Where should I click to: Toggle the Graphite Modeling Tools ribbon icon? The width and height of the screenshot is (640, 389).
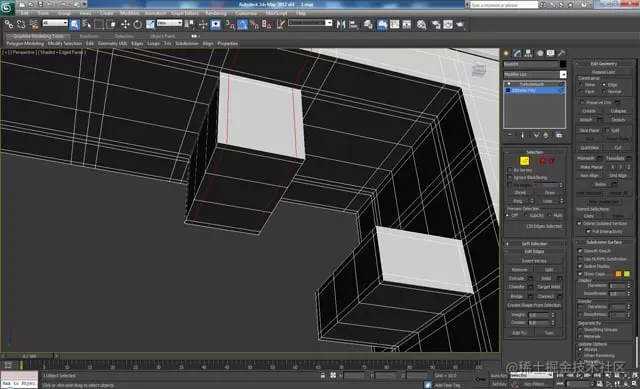point(382,24)
